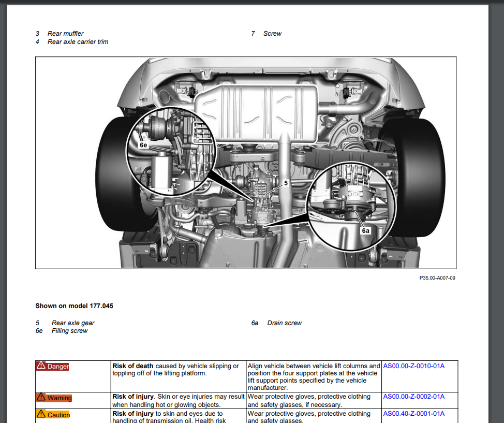Click the orange Warning triangle icon
This screenshot has width=504, height=423.
point(41,397)
